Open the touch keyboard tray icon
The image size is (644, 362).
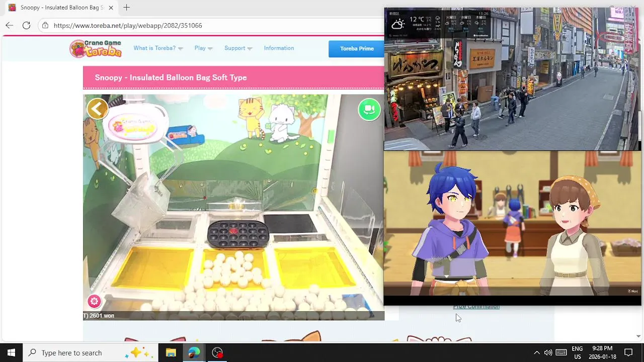[561, 352]
